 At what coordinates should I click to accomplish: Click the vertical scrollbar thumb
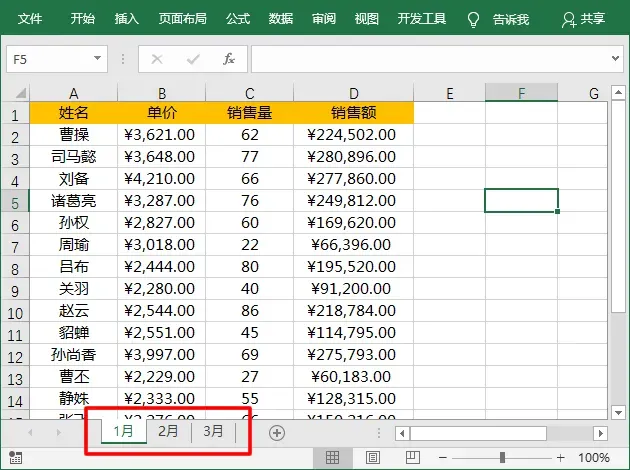pos(618,207)
